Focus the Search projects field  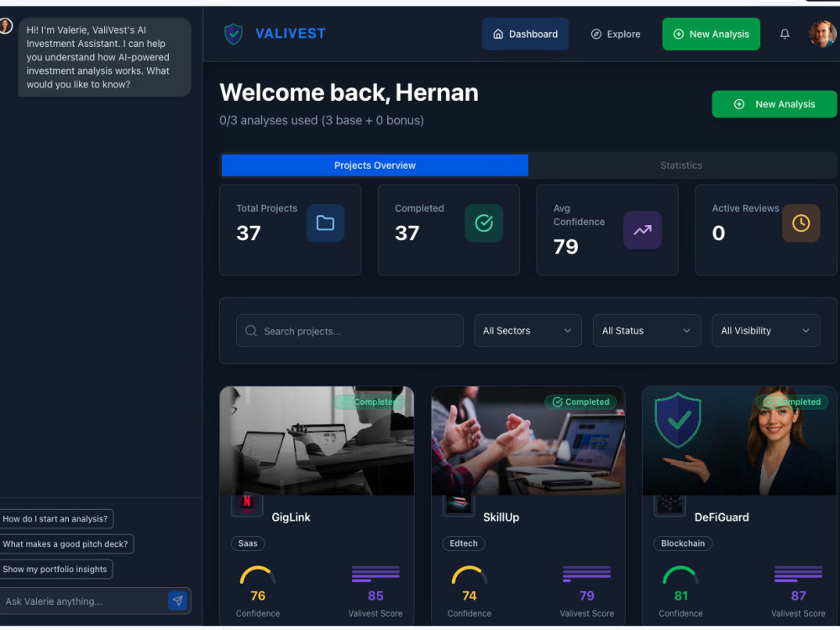349,330
